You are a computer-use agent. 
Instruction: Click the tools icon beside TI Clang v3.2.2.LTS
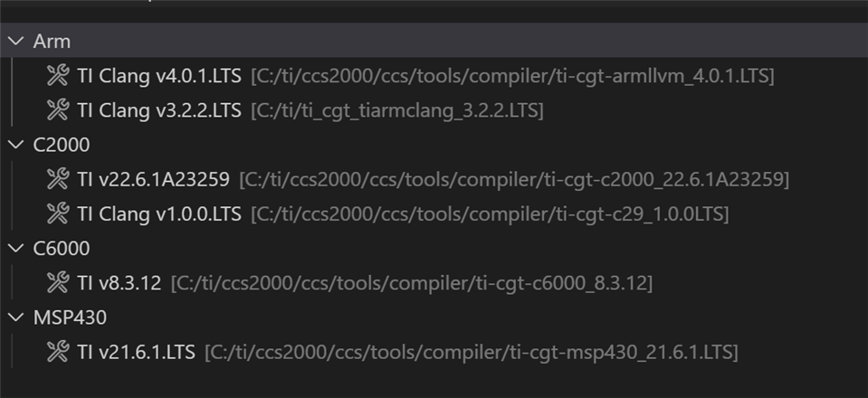tap(58, 110)
